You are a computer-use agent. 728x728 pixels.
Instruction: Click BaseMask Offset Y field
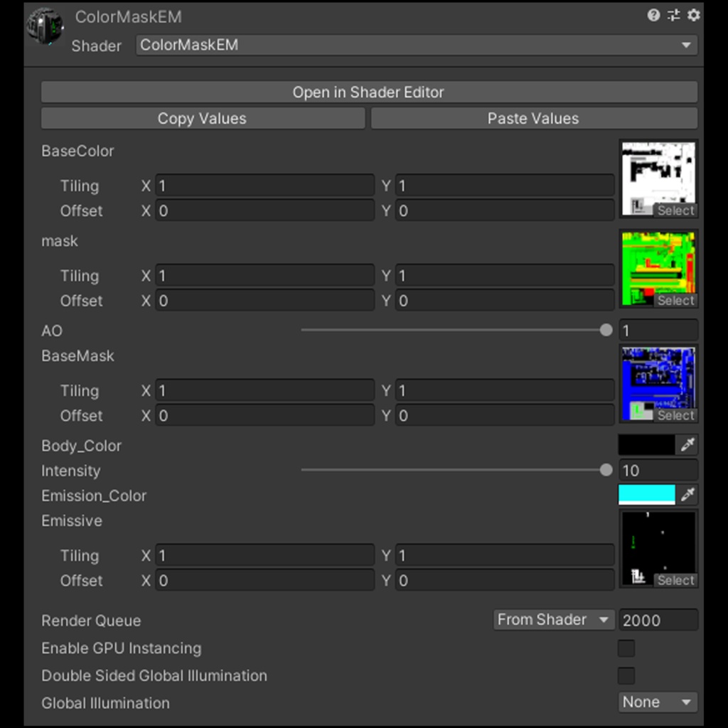coord(505,415)
